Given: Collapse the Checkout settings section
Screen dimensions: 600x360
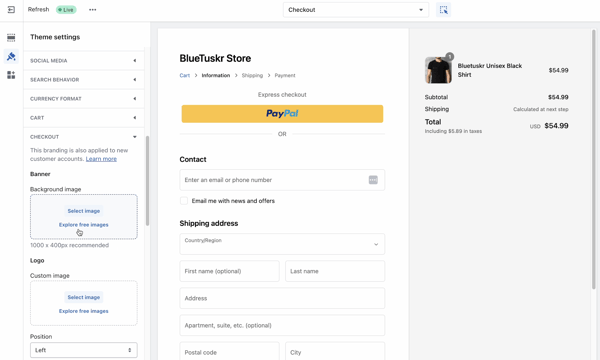Looking at the screenshot, I should (83, 137).
